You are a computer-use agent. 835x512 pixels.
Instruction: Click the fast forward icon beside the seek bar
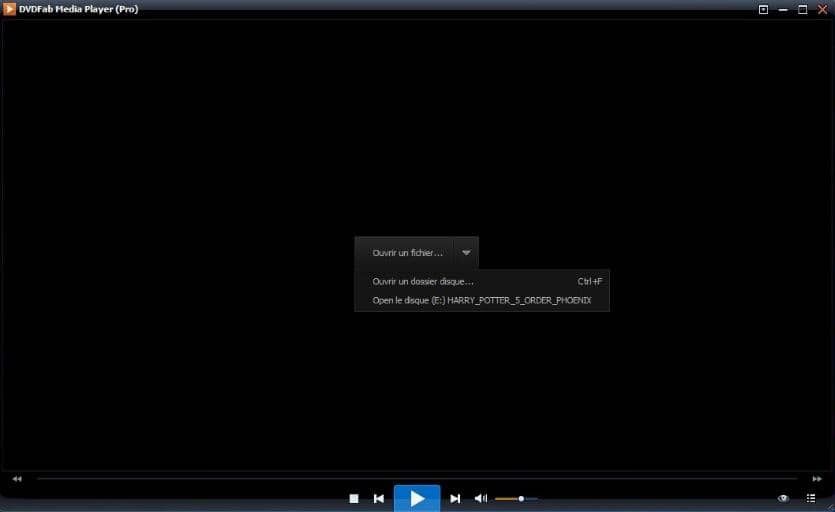click(817, 479)
